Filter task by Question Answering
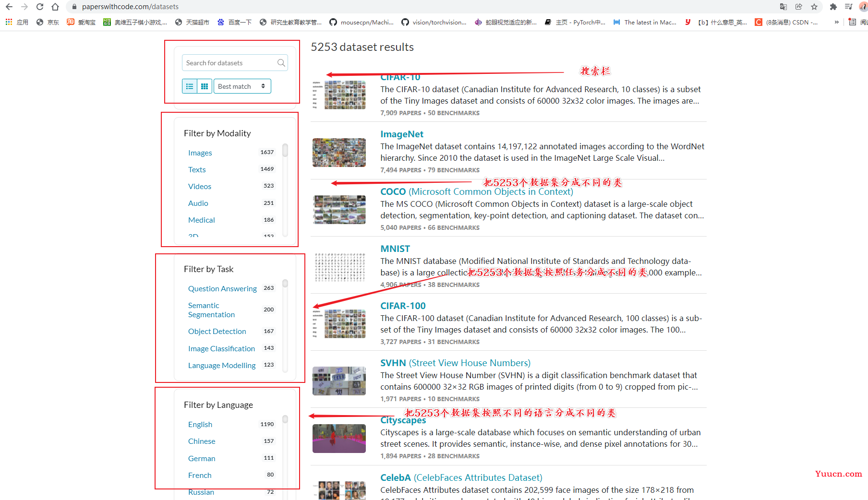The image size is (868, 500). tap(222, 288)
